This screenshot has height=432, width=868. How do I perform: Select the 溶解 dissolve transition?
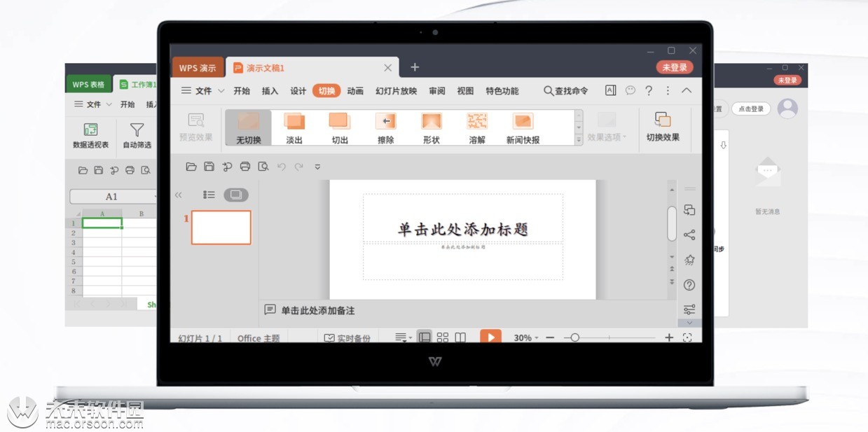(477, 128)
